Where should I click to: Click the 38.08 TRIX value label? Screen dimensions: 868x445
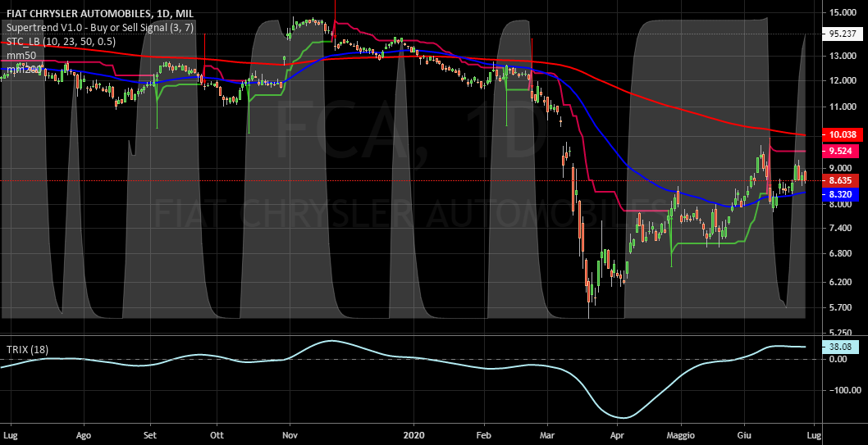coord(840,347)
